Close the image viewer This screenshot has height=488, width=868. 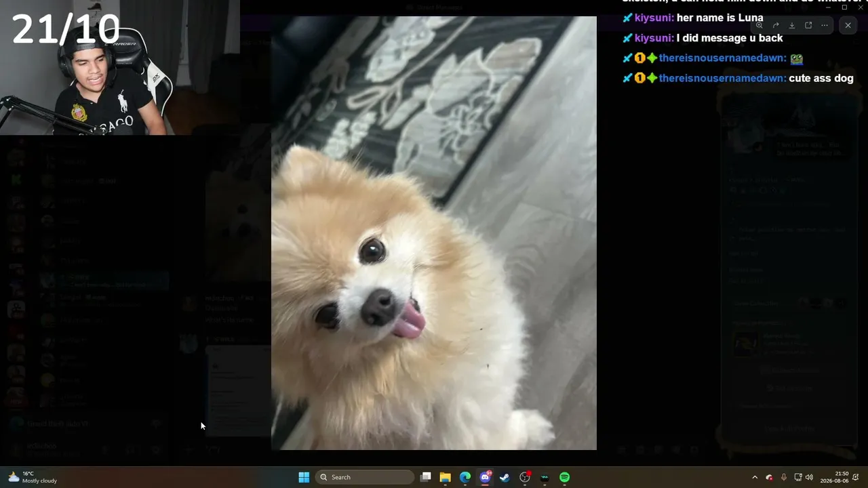click(x=848, y=26)
